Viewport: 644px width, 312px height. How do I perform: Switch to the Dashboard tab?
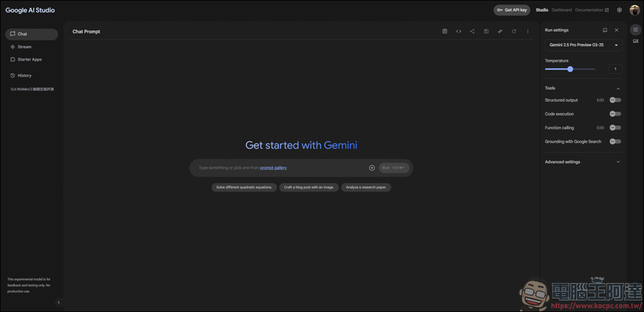[562, 10]
